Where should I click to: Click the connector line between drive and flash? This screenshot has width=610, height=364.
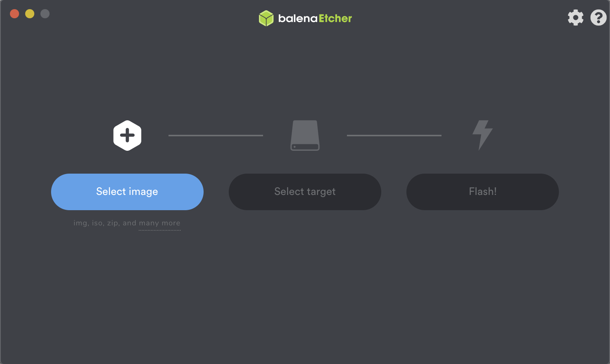tap(394, 136)
